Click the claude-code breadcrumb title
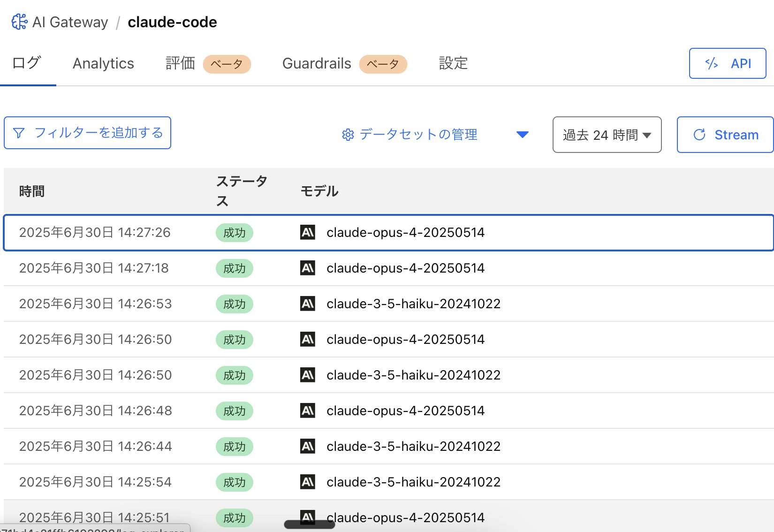This screenshot has width=774, height=532. click(172, 22)
